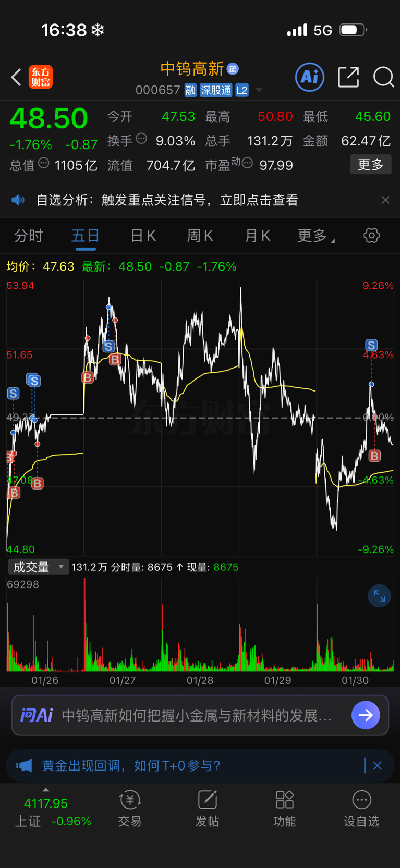The image size is (401, 868).
Task: Tap the verified badge next to 中钨高新
Action: [x=233, y=68]
